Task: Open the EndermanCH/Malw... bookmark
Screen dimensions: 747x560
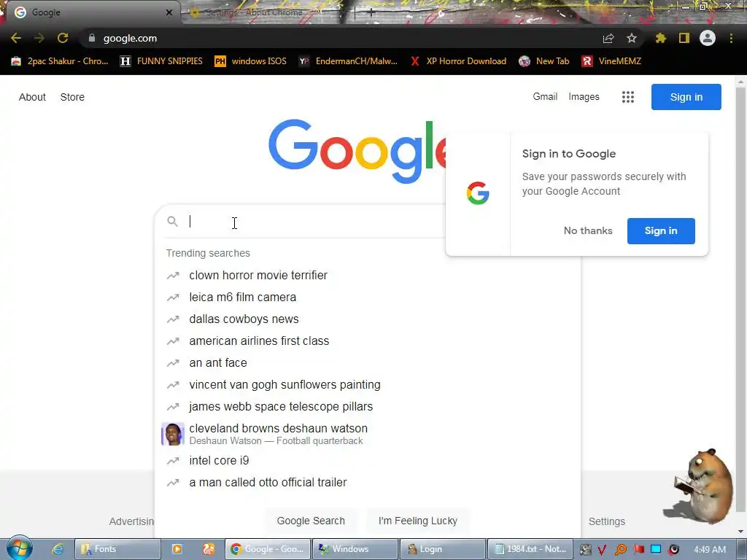Action: point(348,61)
